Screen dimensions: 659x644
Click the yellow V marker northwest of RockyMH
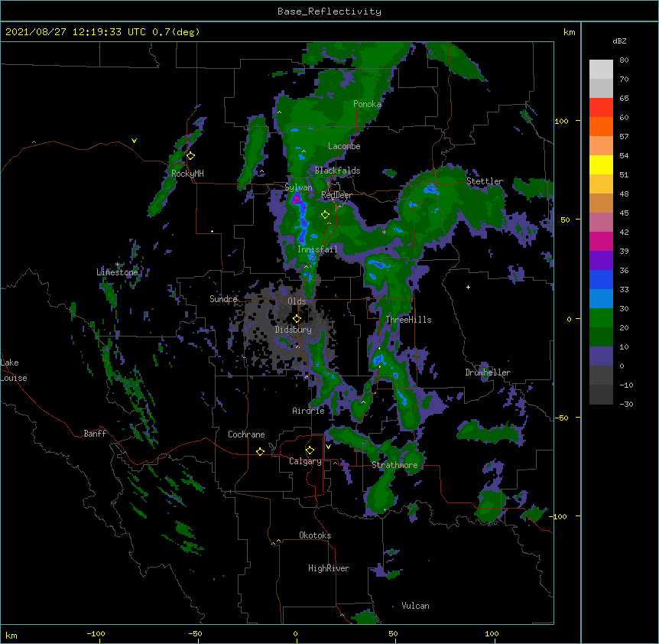(134, 141)
